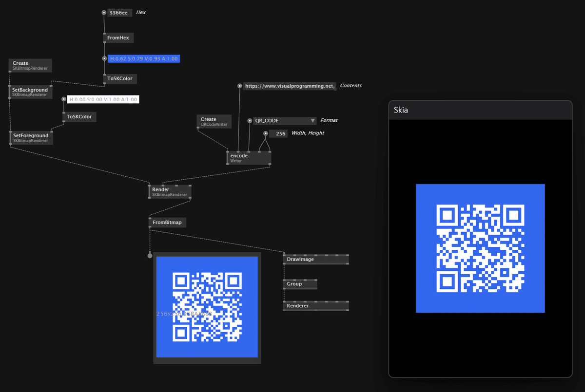585x392 pixels.
Task: Select the Renderer node
Action: [316, 306]
